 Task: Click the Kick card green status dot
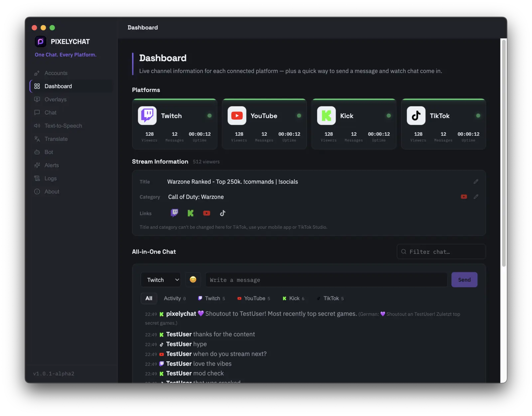[389, 116]
